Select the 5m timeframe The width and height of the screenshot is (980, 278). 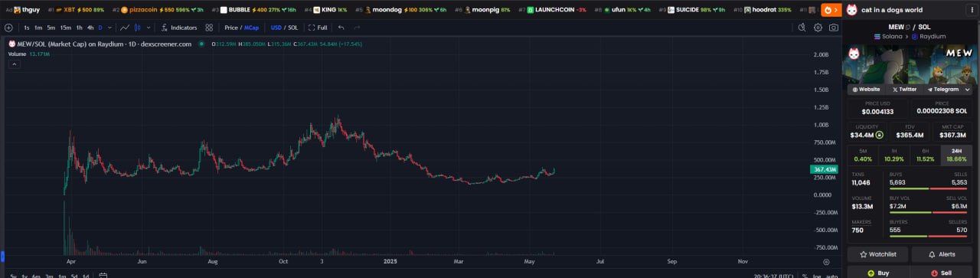(x=51, y=28)
